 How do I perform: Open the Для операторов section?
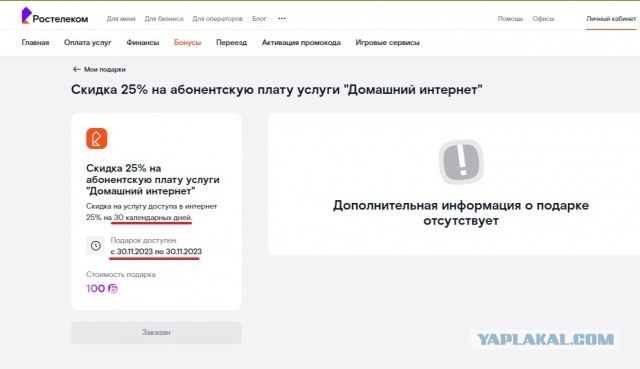click(218, 19)
